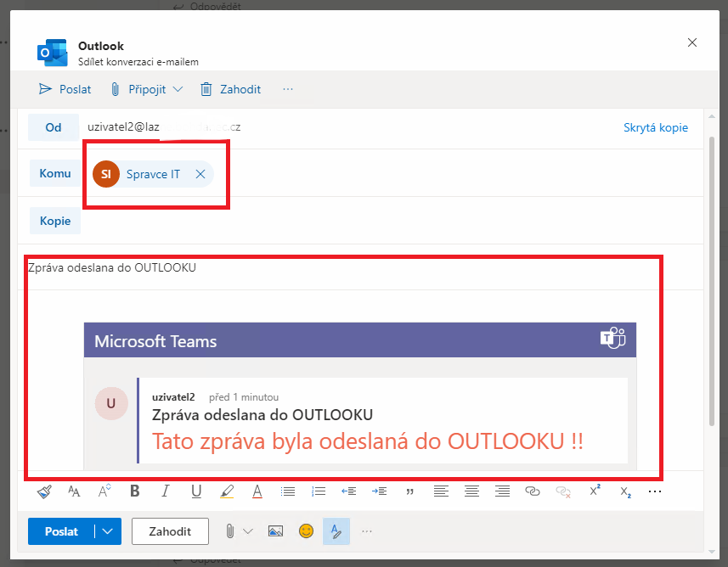
Task: Select the Spravce IT recipient chip
Action: [x=152, y=174]
